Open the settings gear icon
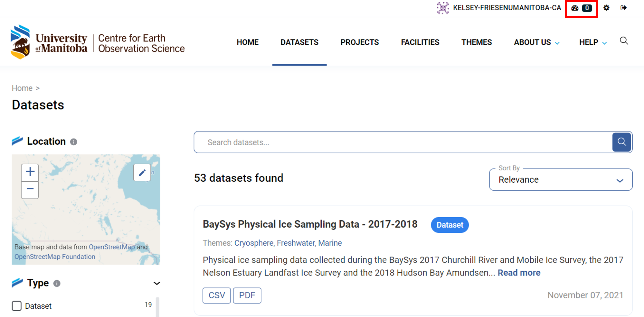This screenshot has height=317, width=644. tap(606, 8)
